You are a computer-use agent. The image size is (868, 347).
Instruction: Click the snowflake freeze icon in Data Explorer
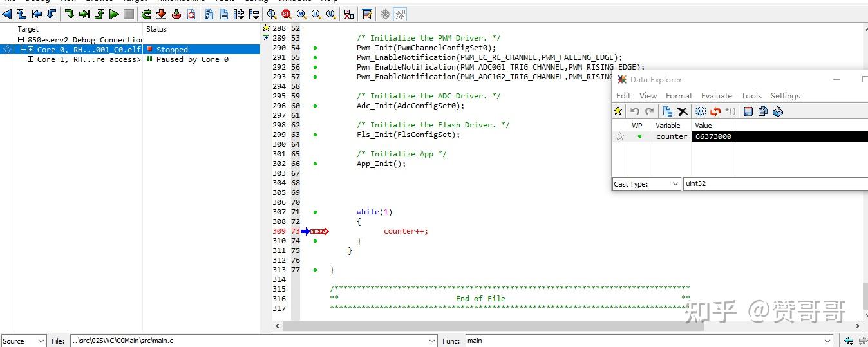pyautogui.click(x=701, y=111)
